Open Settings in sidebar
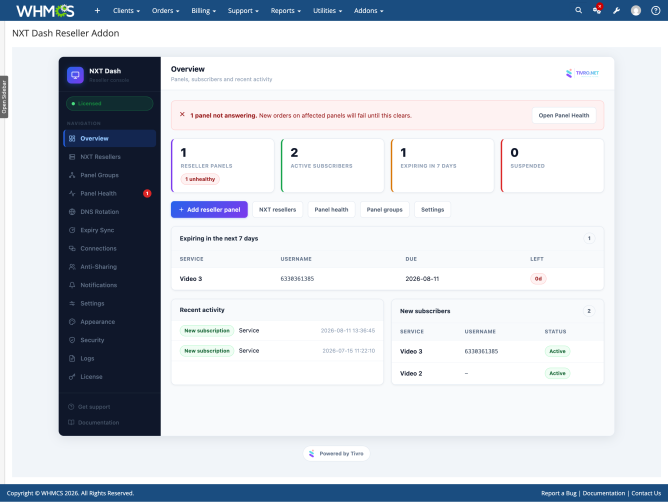Screen dimensions: 668x502 [109, 303]
